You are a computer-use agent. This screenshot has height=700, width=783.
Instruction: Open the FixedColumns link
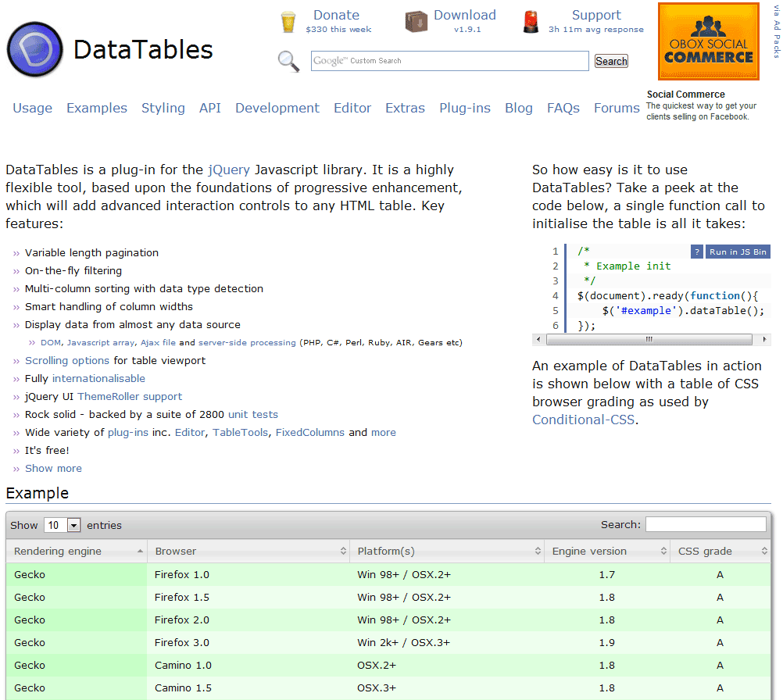pos(310,432)
